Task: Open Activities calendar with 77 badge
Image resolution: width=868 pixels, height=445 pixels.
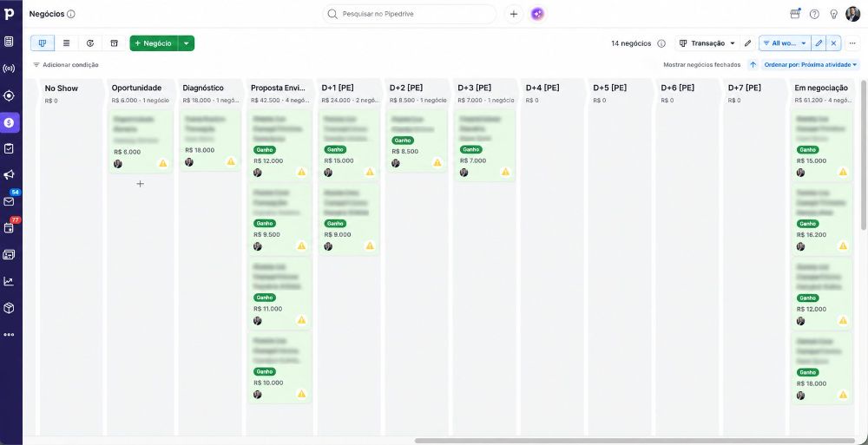Action: click(9, 228)
